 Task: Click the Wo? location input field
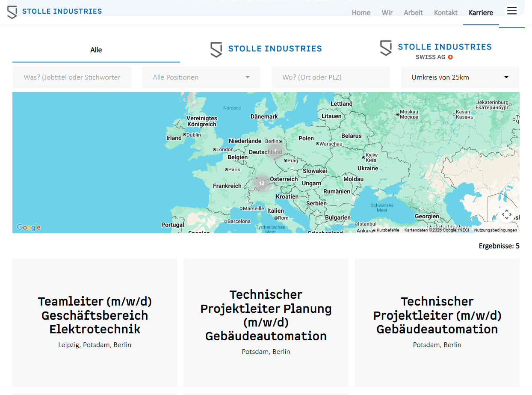click(x=331, y=77)
